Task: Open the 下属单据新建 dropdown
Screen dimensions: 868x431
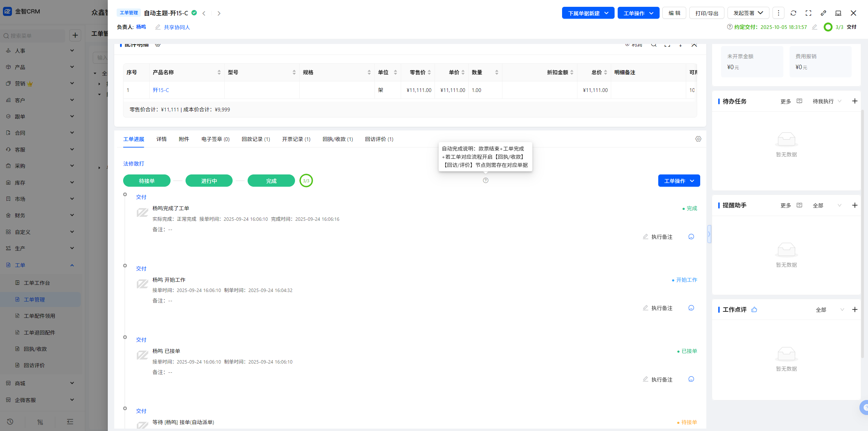Action: (x=588, y=13)
